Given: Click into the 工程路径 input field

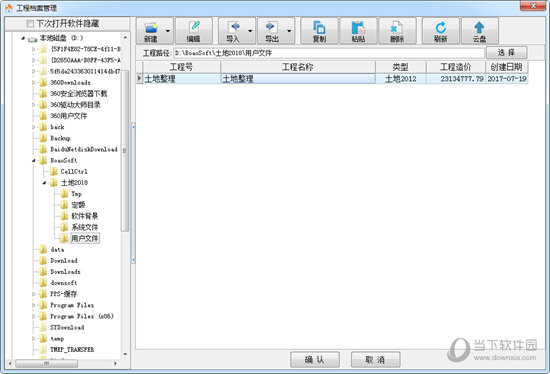Looking at the screenshot, I should coord(329,53).
